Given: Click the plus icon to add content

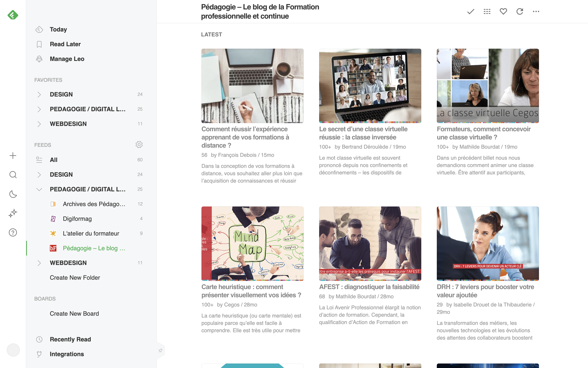Looking at the screenshot, I should 13,156.
